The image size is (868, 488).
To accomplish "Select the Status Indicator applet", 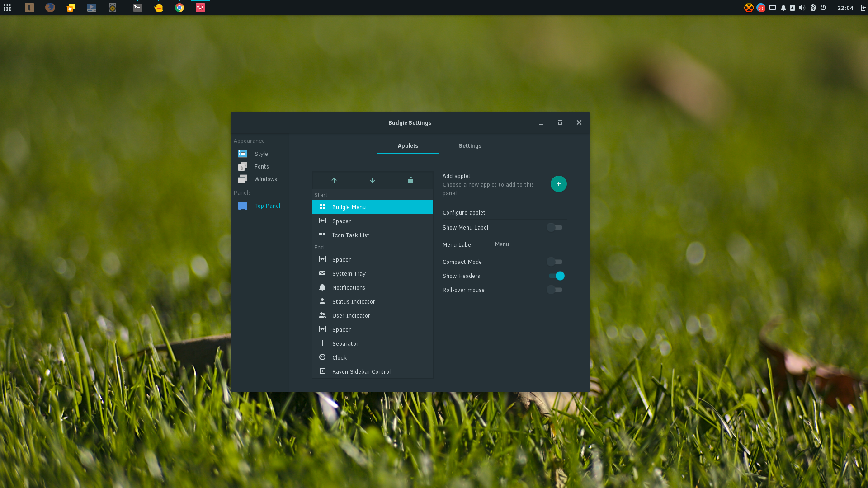I will point(373,301).
